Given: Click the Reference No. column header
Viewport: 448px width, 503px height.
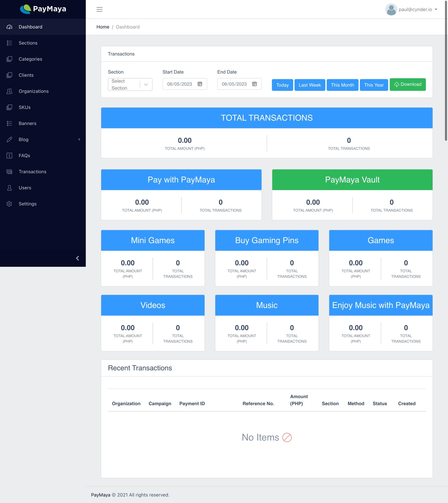Looking at the screenshot, I should [258, 403].
